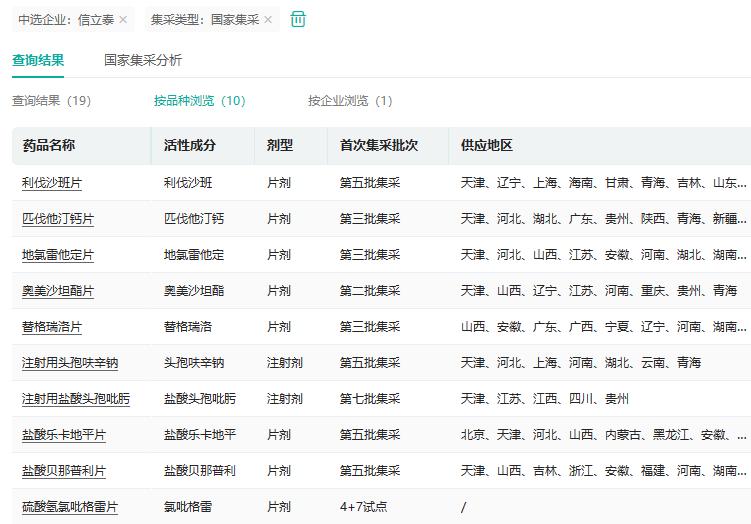
Task: Open the 替格瑞洛片 drug link
Action: 52,327
